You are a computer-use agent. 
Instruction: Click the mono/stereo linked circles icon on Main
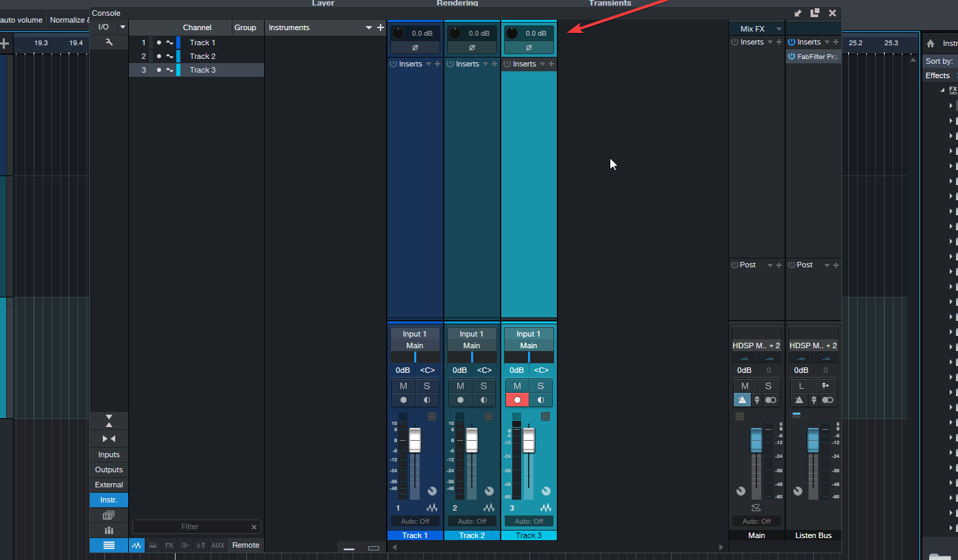(771, 400)
